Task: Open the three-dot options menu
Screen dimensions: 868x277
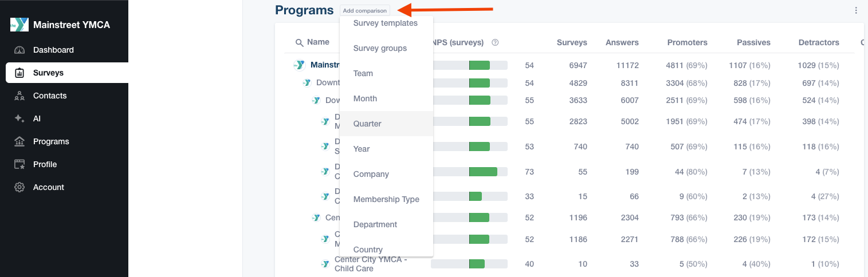Action: [856, 10]
